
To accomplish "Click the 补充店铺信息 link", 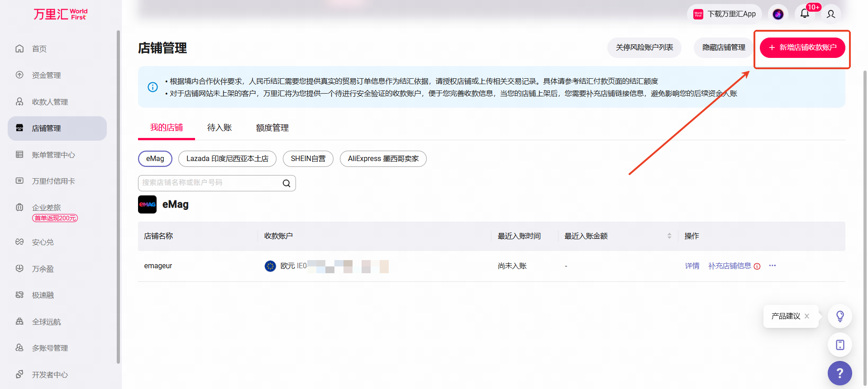I will tap(730, 266).
